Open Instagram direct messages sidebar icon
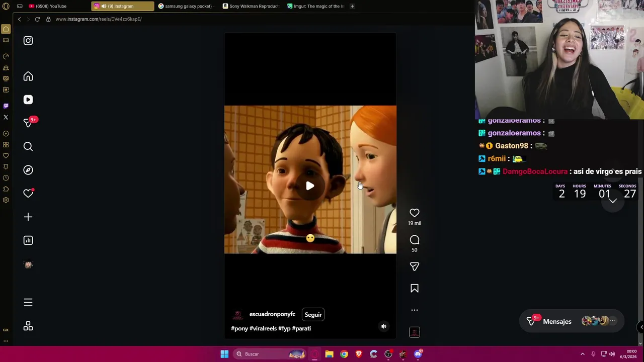 (28, 123)
